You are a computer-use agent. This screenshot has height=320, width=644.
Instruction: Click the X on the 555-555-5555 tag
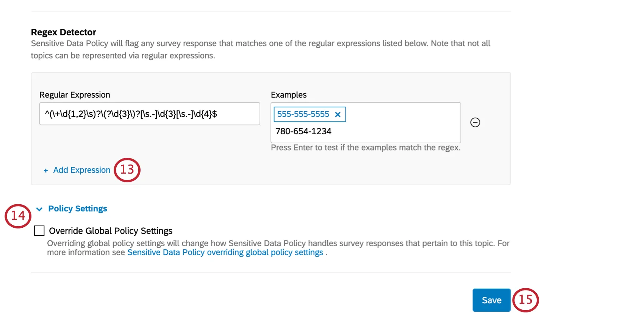coord(338,114)
